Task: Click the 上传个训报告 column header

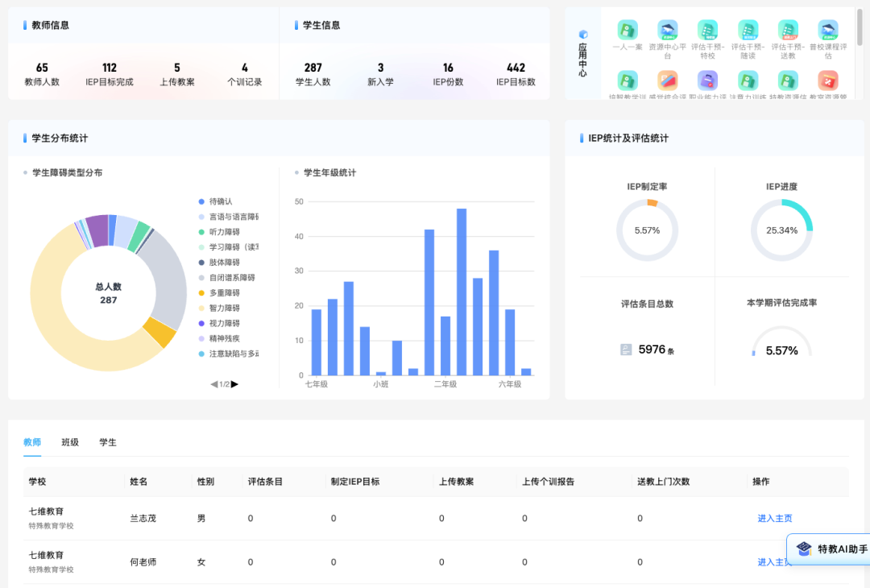Action: tap(549, 482)
